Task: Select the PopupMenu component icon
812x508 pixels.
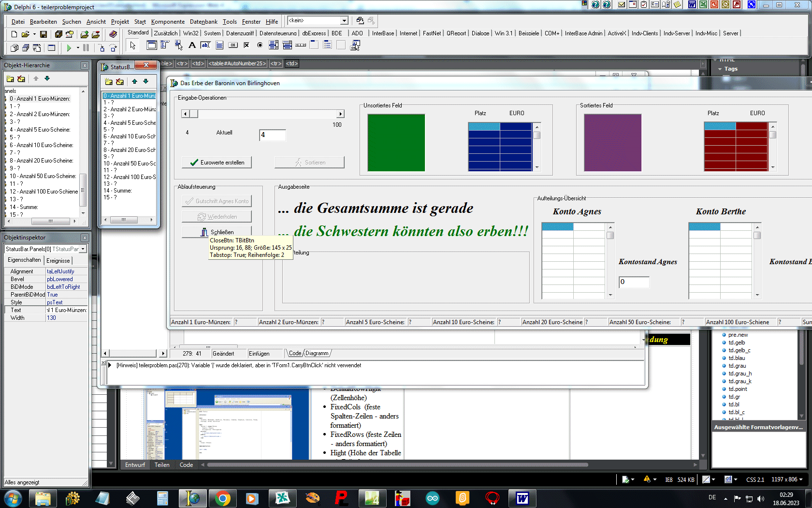Action: (178, 45)
